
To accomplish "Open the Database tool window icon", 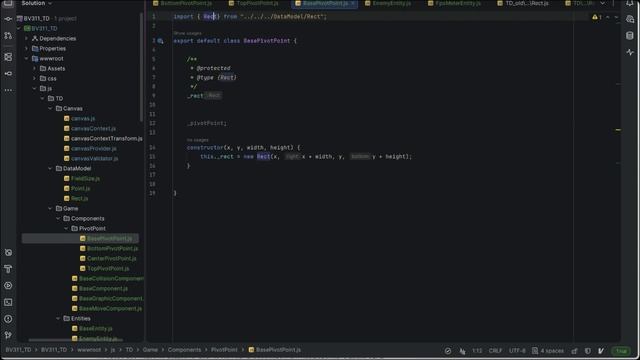I will pos(630,36).
